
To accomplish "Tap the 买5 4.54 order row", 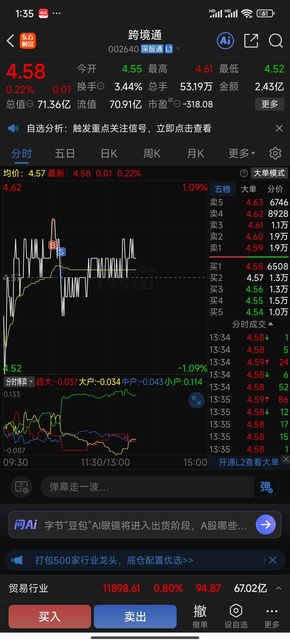I will (249, 312).
